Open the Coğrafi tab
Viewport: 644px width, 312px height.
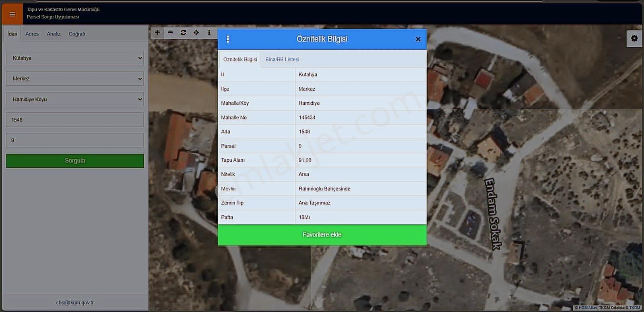pyautogui.click(x=77, y=34)
